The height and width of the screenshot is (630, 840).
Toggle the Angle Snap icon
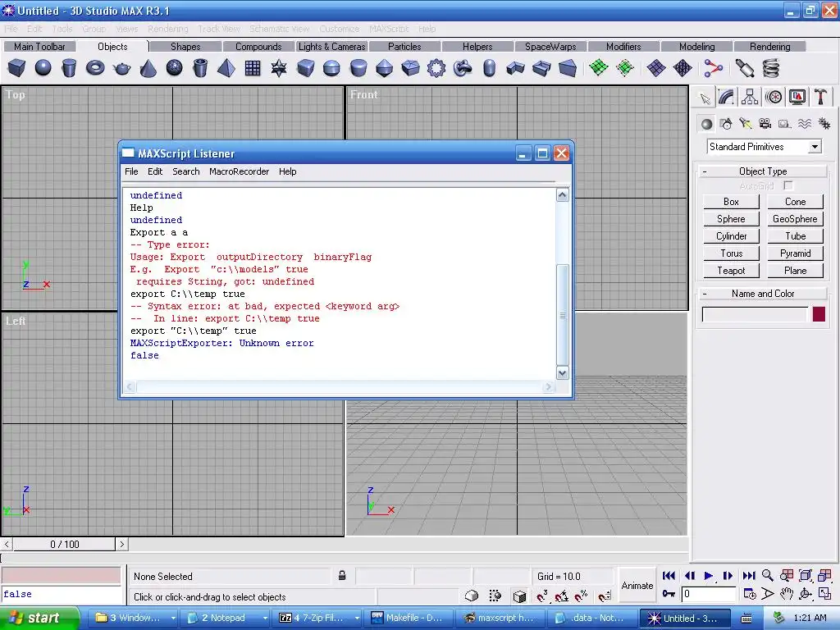pos(561,596)
